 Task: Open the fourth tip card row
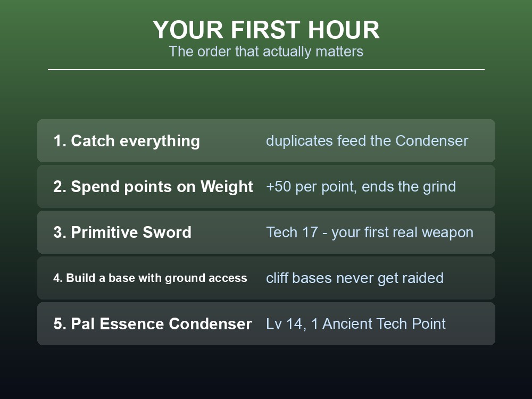click(266, 278)
